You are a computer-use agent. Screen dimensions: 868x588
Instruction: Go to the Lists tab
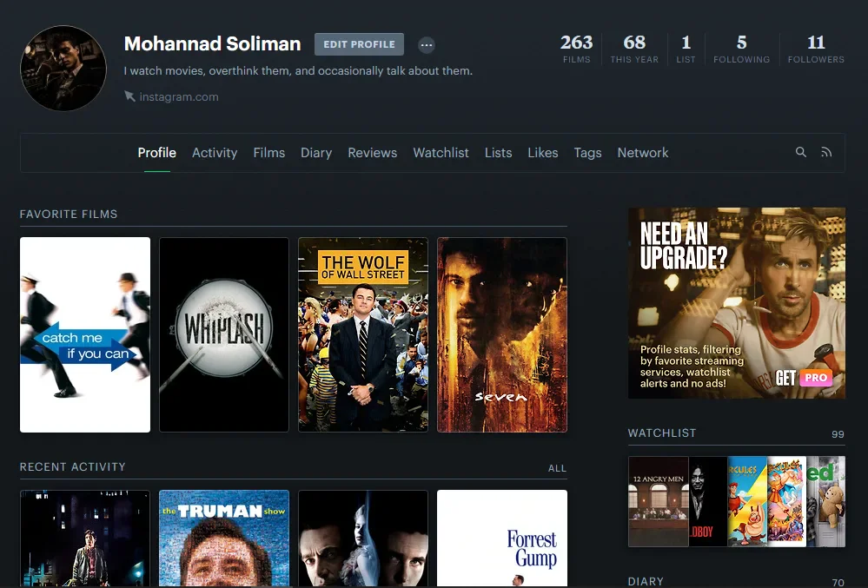pyautogui.click(x=498, y=153)
